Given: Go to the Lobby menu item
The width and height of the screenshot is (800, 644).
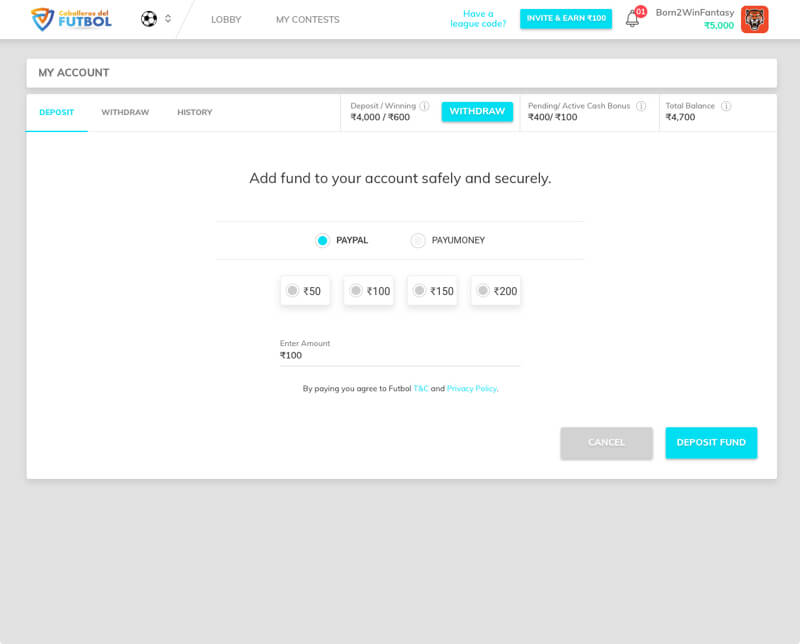Looking at the screenshot, I should click(x=226, y=19).
